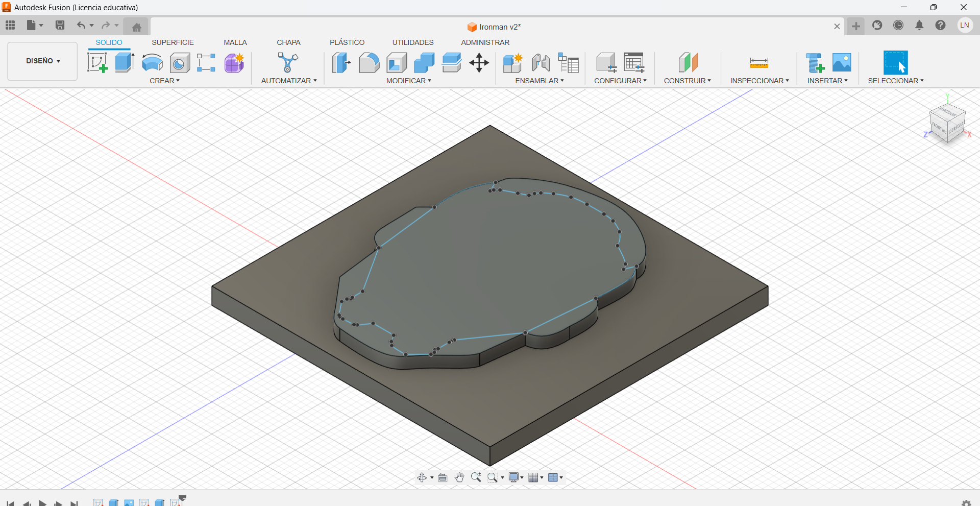Expand the INSPECCIONAR menu
The image size is (980, 506).
759,81
